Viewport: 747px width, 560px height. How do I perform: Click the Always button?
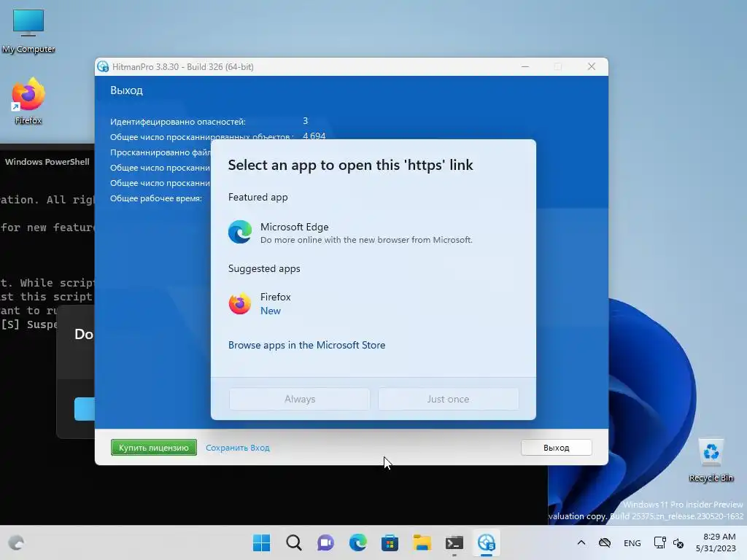tap(299, 399)
